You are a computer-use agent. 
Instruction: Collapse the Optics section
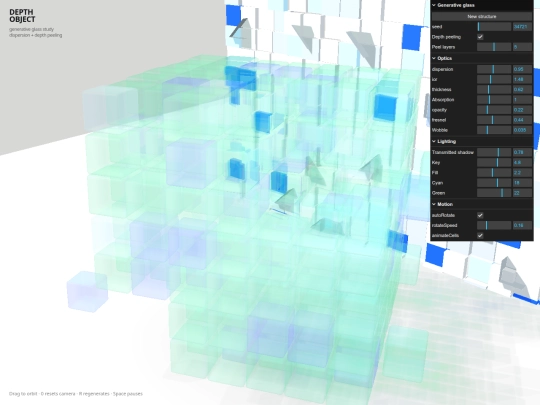tap(482, 58)
